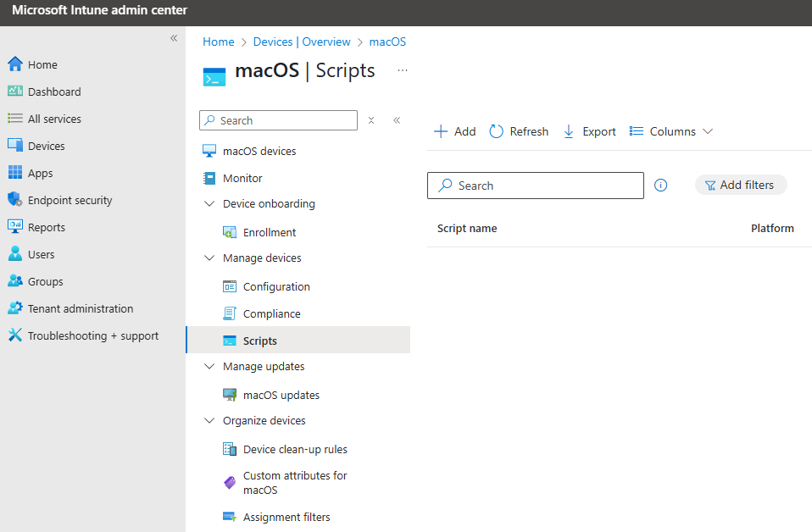Viewport: 812px width, 532px height.
Task: Open Devices | Overview breadcrumb link
Action: pyautogui.click(x=302, y=42)
